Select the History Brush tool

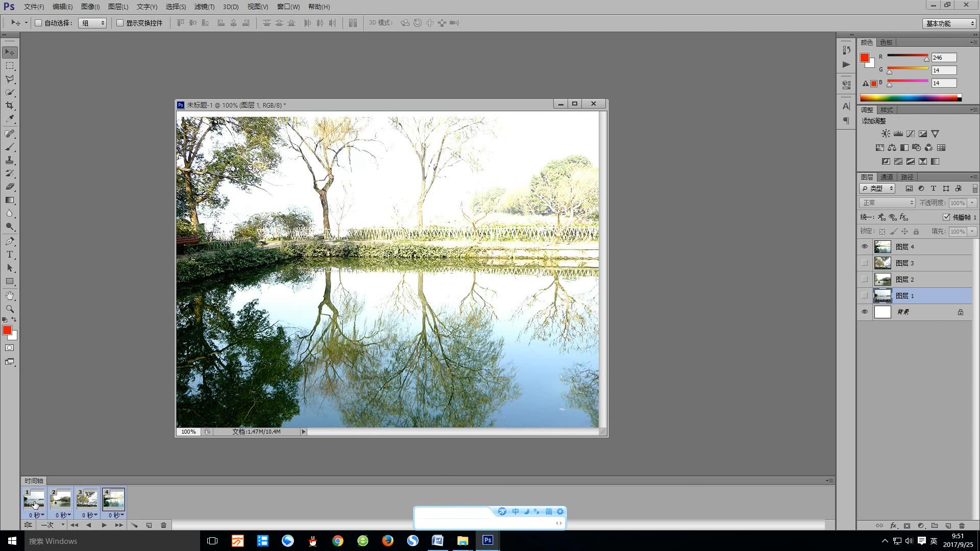[10, 173]
